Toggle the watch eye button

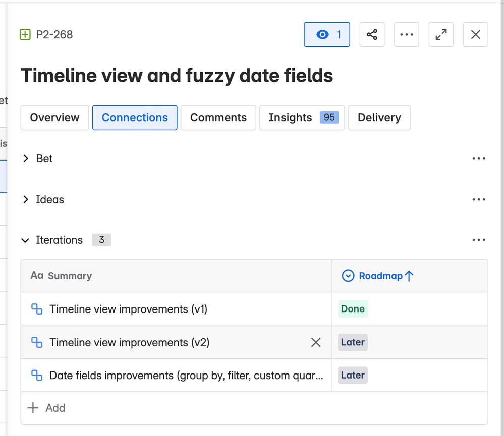coord(327,35)
